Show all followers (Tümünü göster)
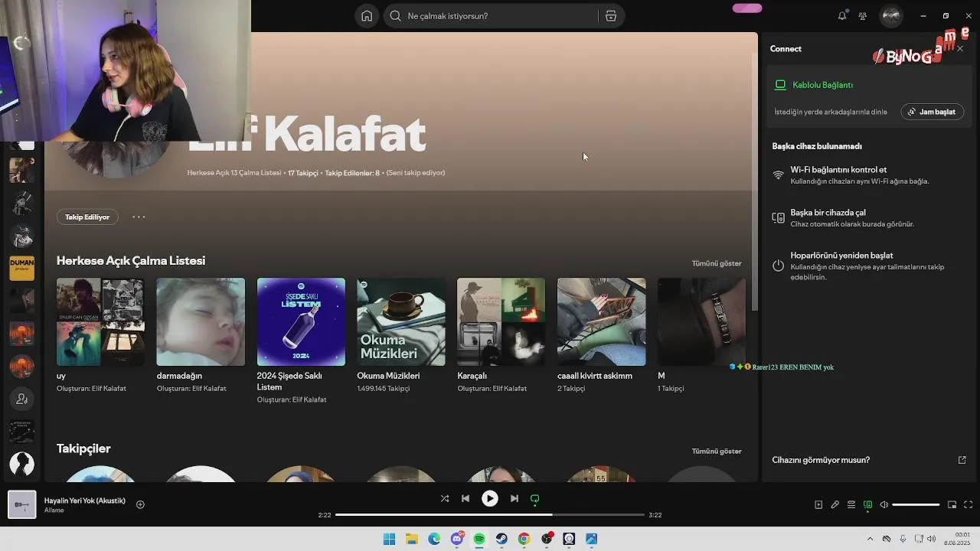The height and width of the screenshot is (551, 980). pos(717,452)
